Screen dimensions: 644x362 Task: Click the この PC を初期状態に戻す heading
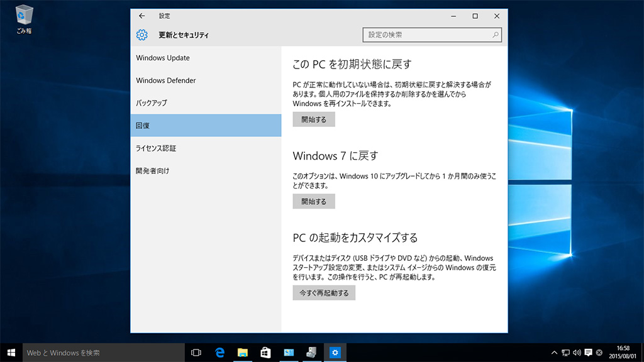pyautogui.click(x=352, y=65)
